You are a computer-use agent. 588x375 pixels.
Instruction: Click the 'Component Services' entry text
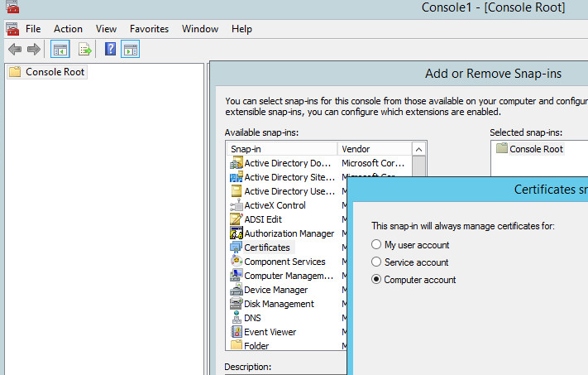(284, 262)
